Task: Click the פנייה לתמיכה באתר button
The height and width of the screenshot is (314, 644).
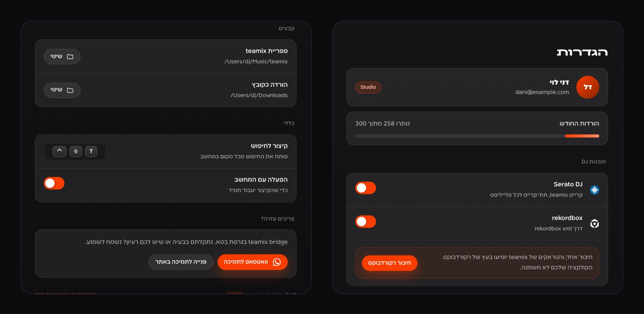Action: 181,262
